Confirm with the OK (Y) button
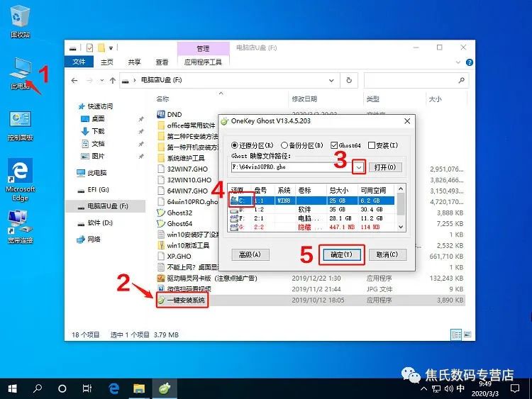Screen dimensions: 532x399 pyautogui.click(x=341, y=254)
